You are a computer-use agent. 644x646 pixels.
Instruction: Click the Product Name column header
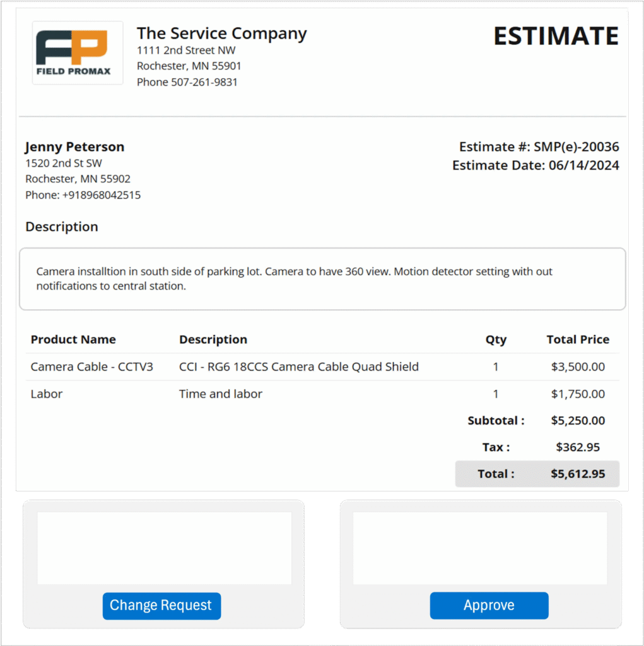point(73,339)
